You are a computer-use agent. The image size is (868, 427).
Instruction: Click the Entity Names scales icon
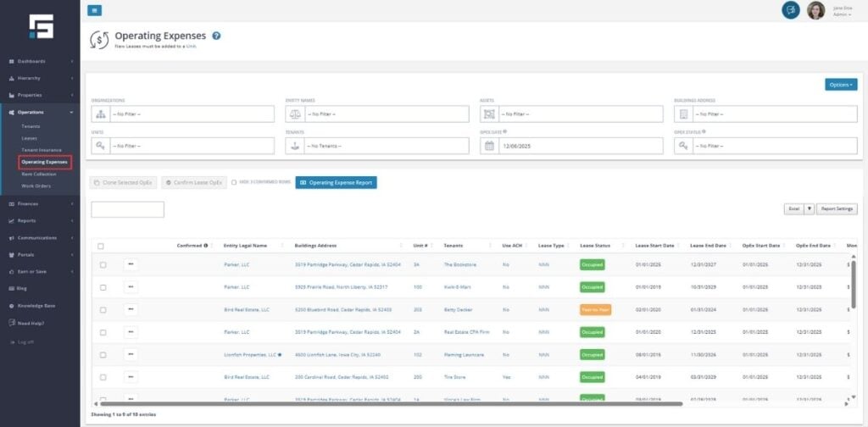(295, 114)
